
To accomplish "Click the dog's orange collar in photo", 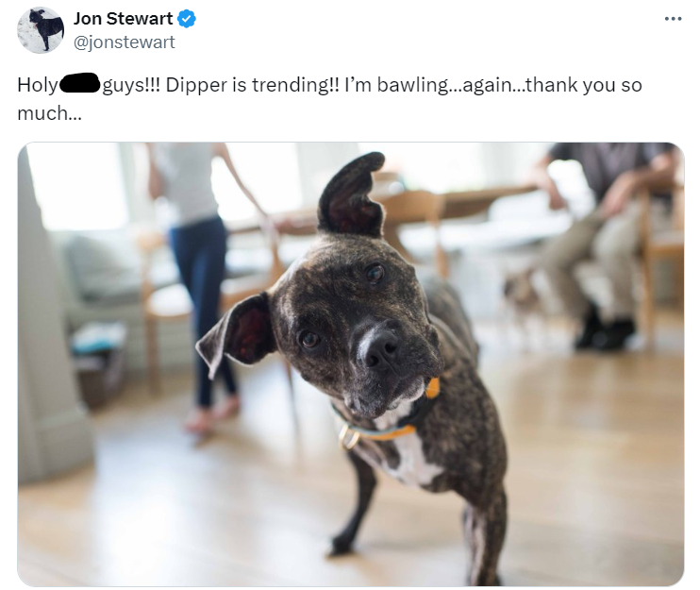I will [x=402, y=417].
